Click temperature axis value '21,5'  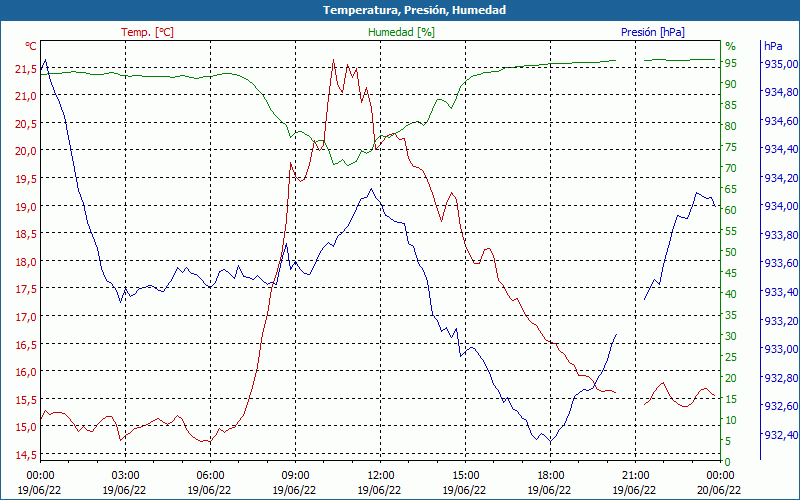(x=26, y=68)
